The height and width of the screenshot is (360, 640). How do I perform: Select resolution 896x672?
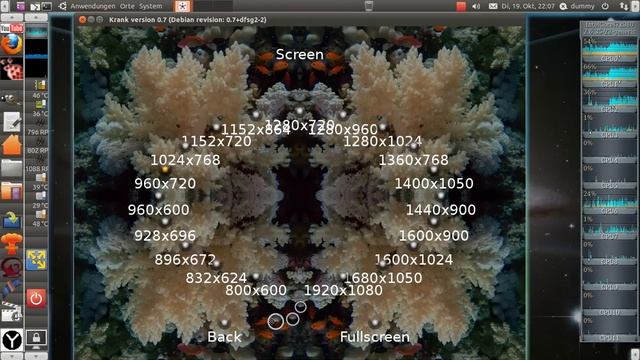(x=185, y=259)
